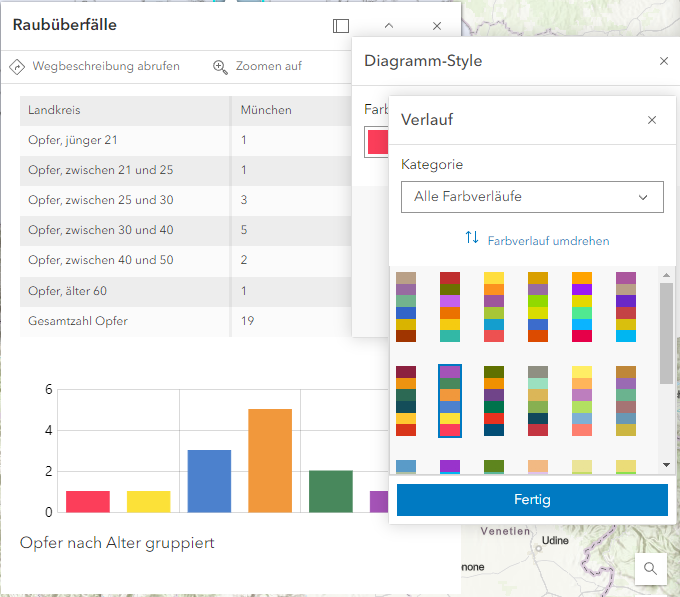Dock the Raubüberfälle popup panel
This screenshot has height=597, width=680.
[341, 26]
